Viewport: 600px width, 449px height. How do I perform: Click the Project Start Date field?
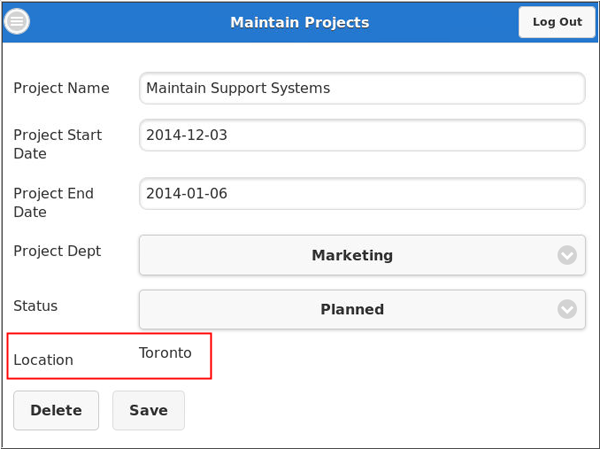coord(361,134)
